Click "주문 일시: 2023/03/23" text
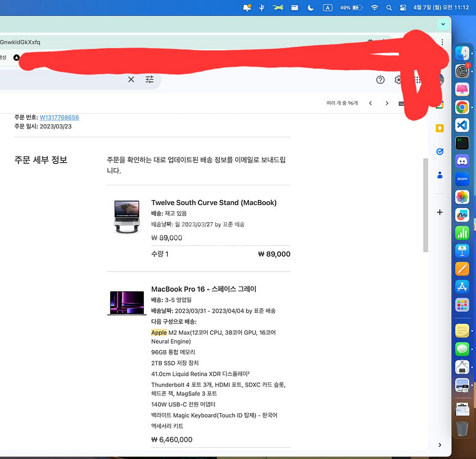Screen dimensions: 476x459 pyautogui.click(x=43, y=127)
